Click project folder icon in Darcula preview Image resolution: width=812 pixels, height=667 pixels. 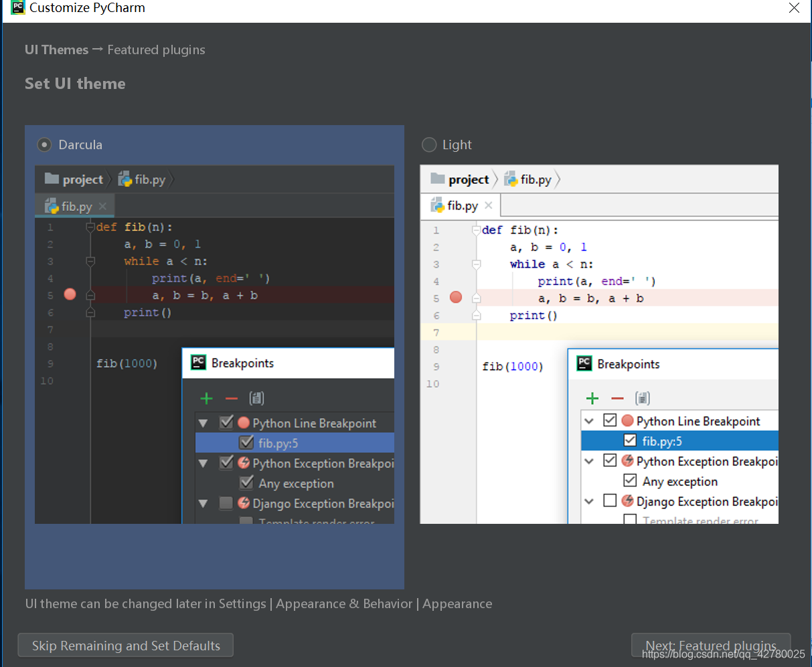52,179
